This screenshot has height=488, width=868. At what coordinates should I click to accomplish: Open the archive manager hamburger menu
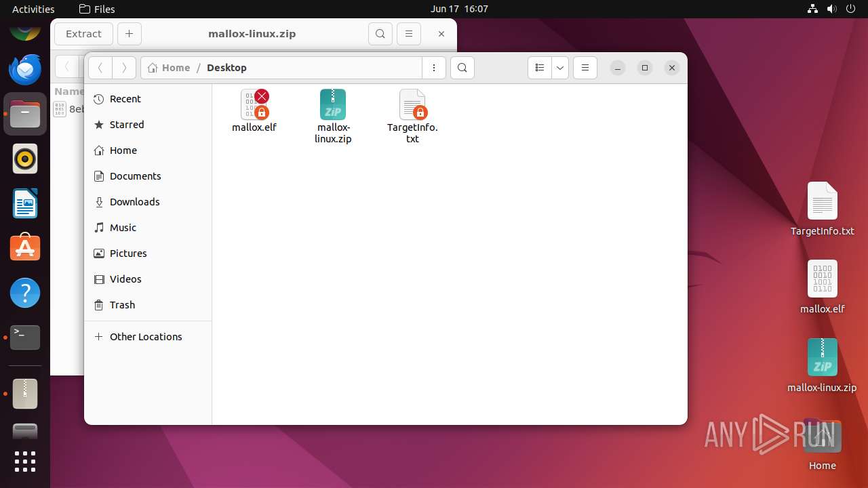(x=408, y=34)
